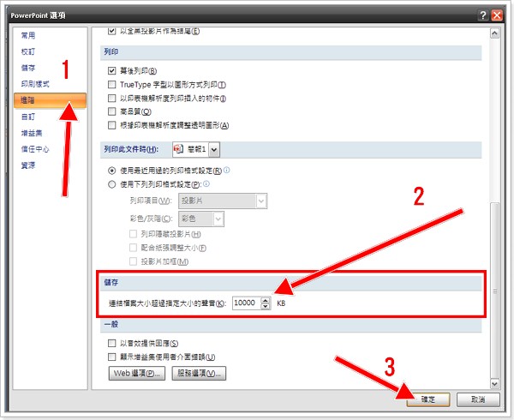Screen dimensions: 514x420
Task: Check 列印隱藏投影片(H) option
Action: pyautogui.click(x=133, y=234)
